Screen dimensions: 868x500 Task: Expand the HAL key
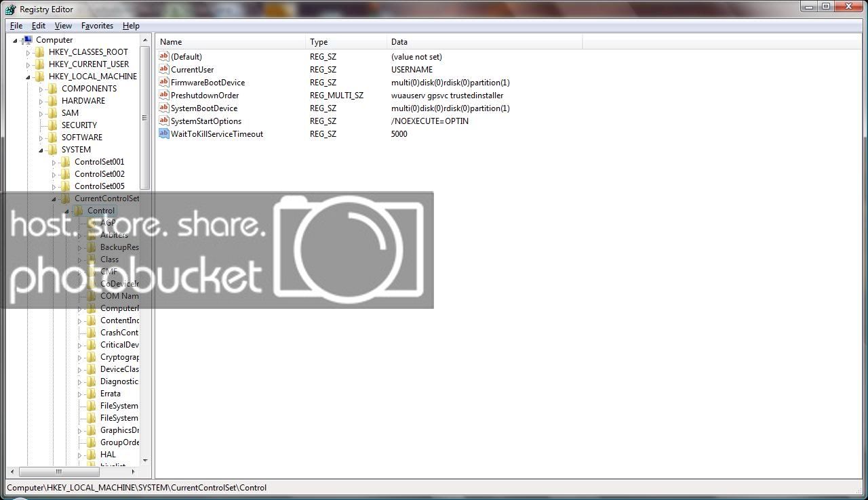click(x=79, y=455)
